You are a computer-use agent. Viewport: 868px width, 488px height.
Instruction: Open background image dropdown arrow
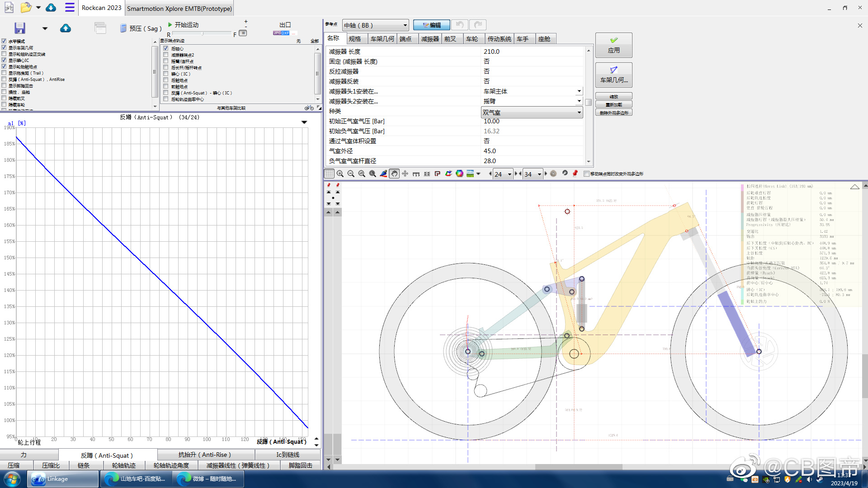(x=478, y=174)
